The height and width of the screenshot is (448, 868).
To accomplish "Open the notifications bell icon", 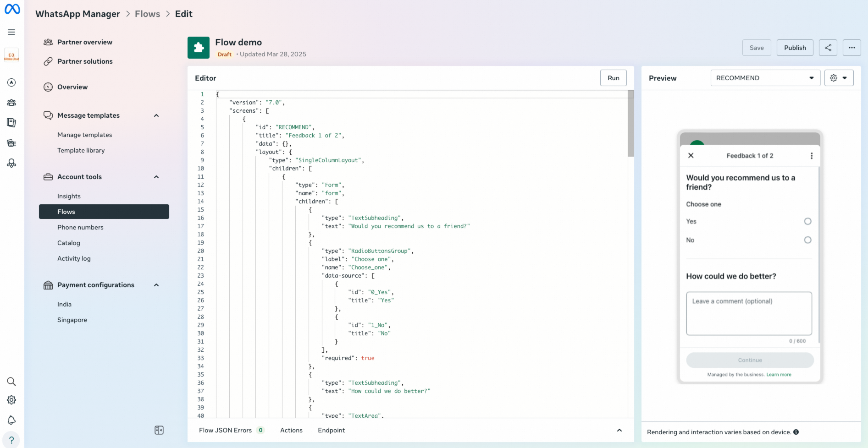I will (11, 420).
